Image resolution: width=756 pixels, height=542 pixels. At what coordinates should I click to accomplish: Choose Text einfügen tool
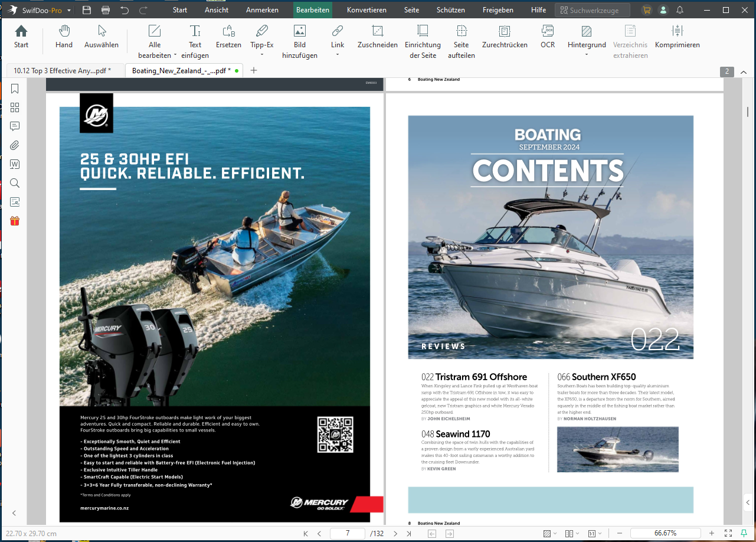click(195, 41)
